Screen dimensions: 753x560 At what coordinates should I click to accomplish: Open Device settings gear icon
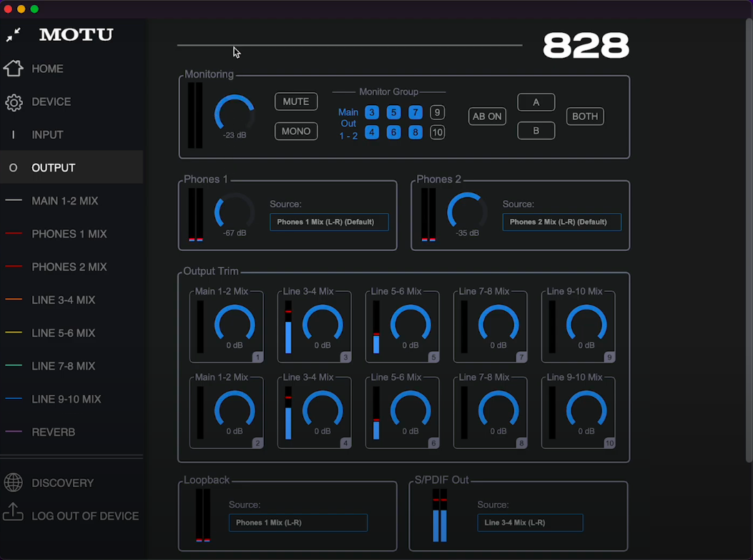13,102
